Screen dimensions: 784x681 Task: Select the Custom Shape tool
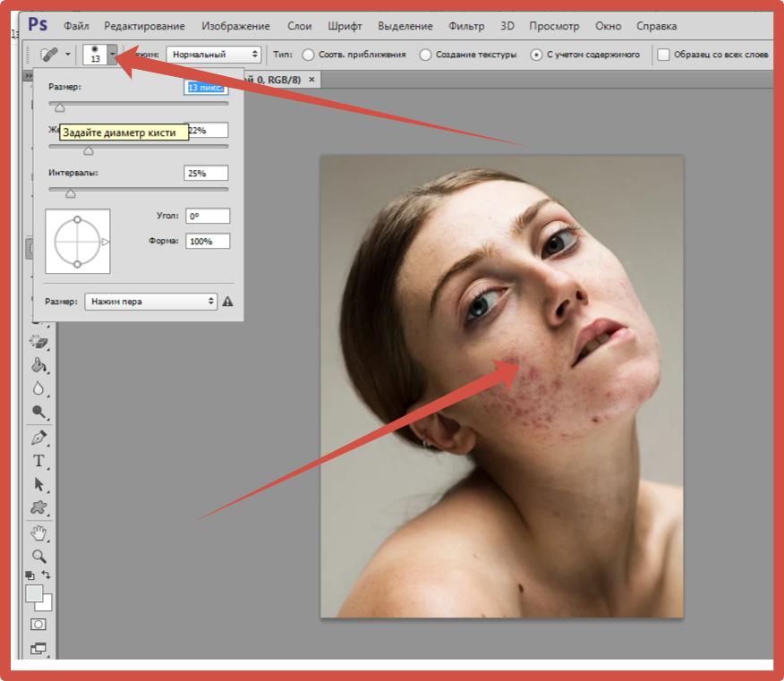point(38,507)
